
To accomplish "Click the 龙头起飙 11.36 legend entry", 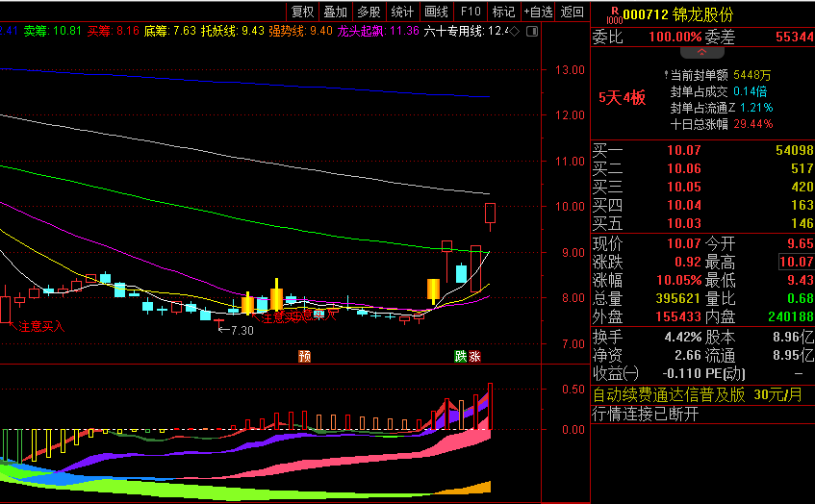I will pos(378,31).
